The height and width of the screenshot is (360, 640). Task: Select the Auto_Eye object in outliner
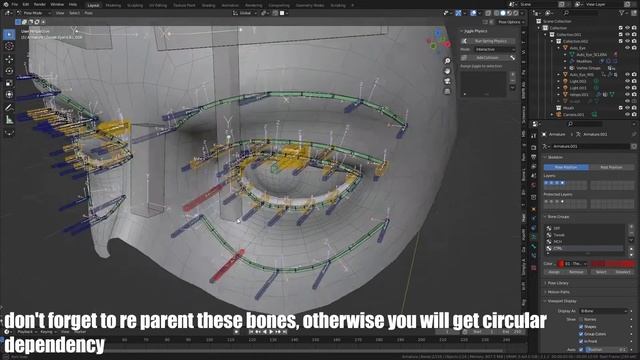[577, 48]
